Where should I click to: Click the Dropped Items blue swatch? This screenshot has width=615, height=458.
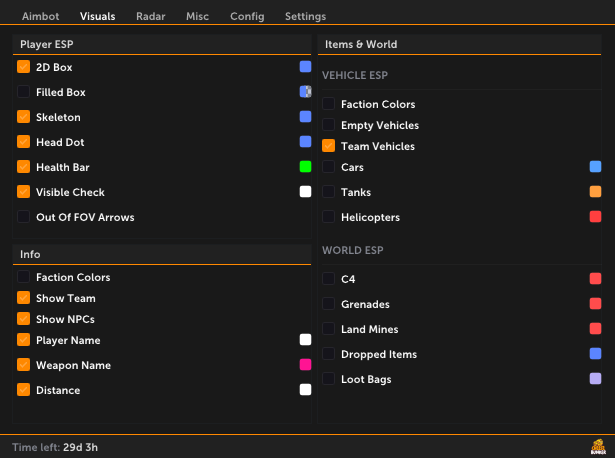[595, 354]
